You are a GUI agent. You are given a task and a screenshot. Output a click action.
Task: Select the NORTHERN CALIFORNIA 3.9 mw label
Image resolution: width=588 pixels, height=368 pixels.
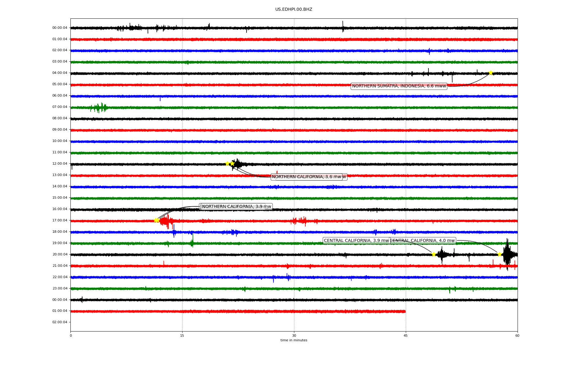click(x=236, y=207)
